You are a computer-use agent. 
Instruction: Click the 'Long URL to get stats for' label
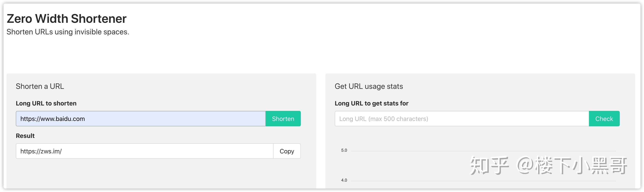371,103
